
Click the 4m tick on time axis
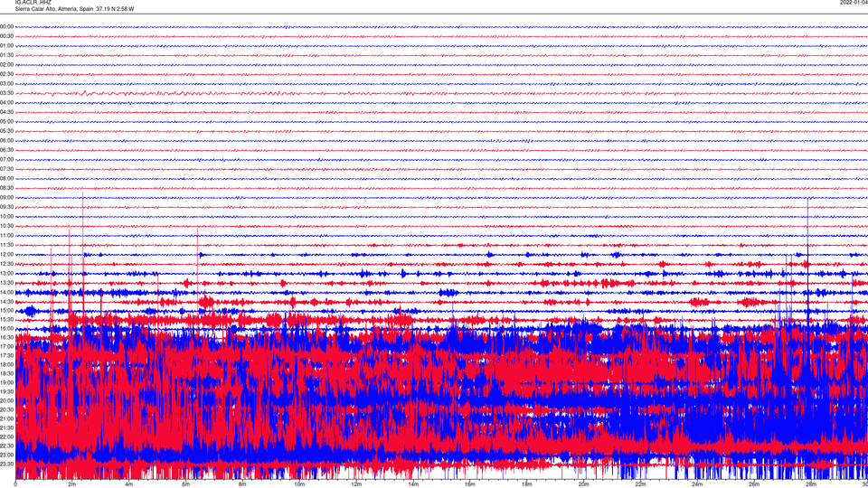129,484
